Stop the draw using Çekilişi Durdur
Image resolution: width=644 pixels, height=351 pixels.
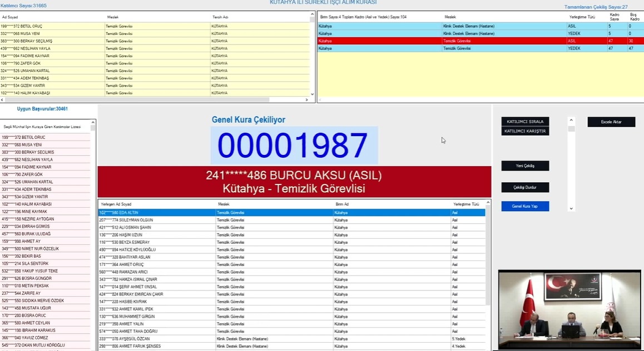tap(525, 188)
